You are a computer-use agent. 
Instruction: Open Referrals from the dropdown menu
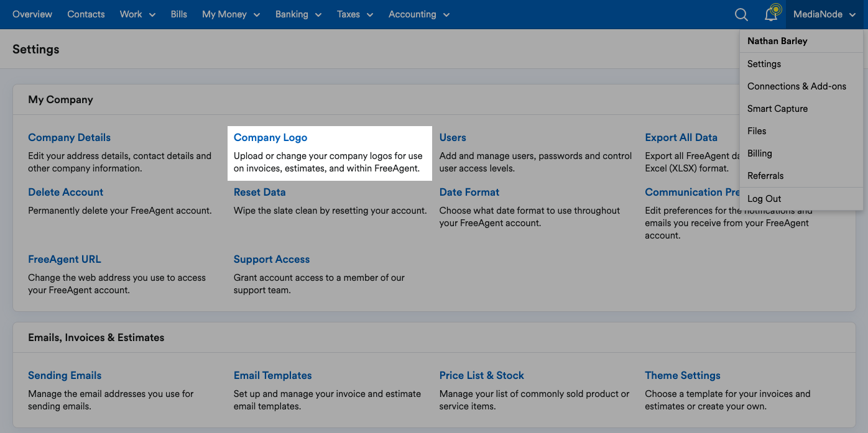point(765,176)
